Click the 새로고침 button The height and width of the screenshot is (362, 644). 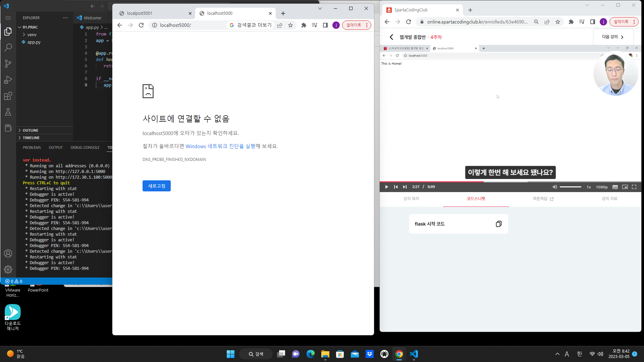tap(157, 186)
